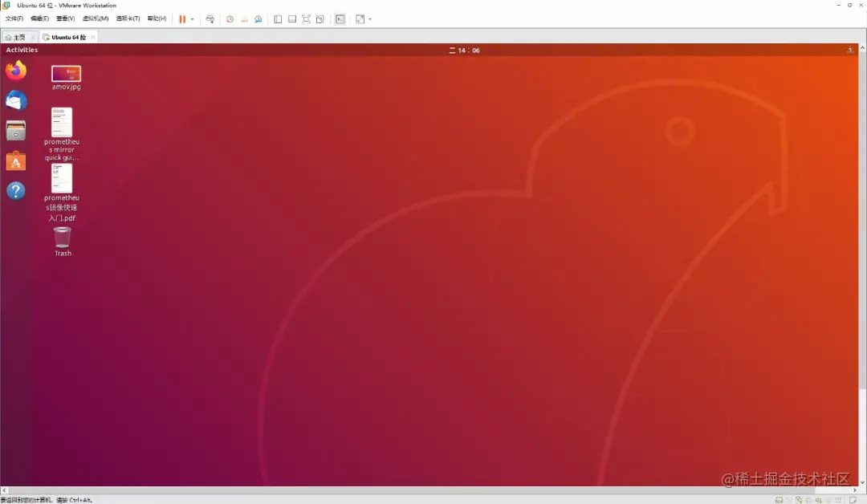Open the 选项卡(T) menu
Screen dimensions: 867x504
(128, 18)
